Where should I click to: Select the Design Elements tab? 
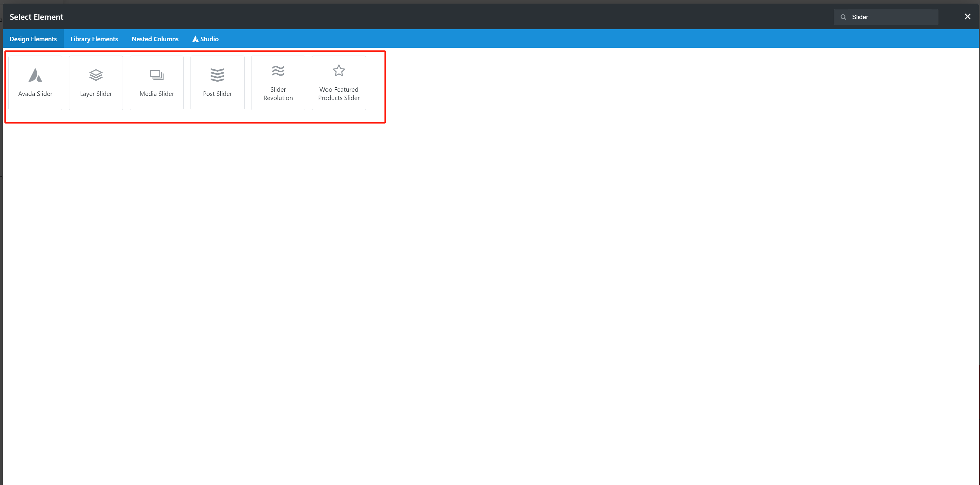(33, 39)
